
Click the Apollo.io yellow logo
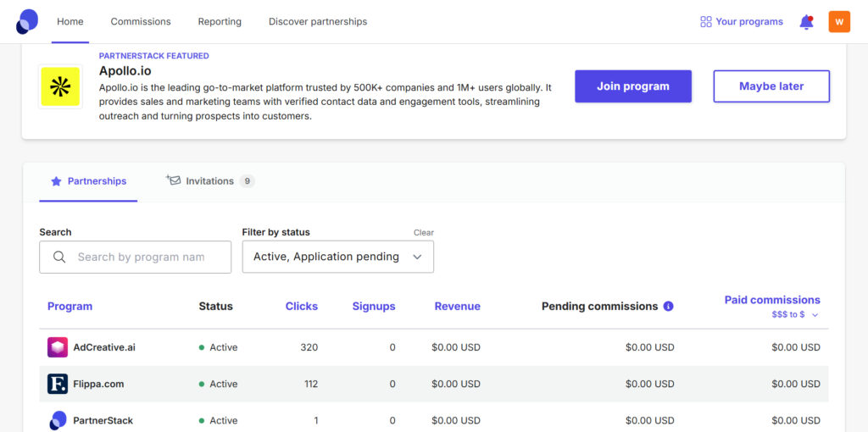pyautogui.click(x=60, y=87)
